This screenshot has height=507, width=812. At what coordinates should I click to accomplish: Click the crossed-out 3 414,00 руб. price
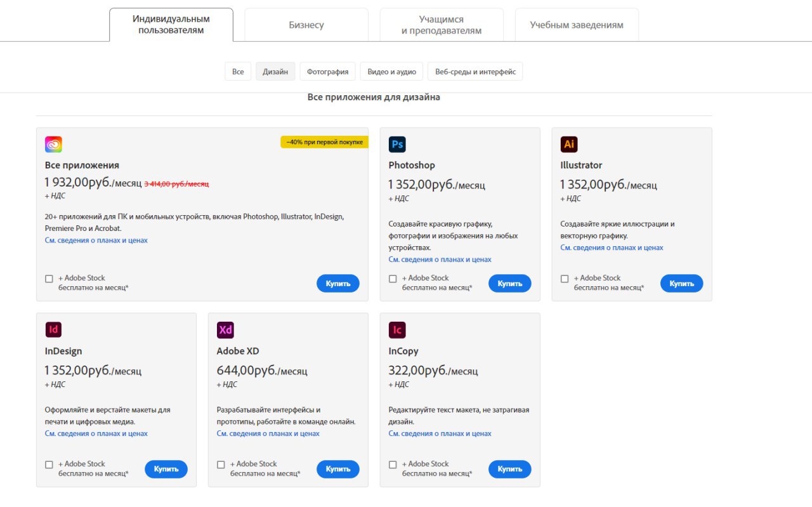point(176,184)
